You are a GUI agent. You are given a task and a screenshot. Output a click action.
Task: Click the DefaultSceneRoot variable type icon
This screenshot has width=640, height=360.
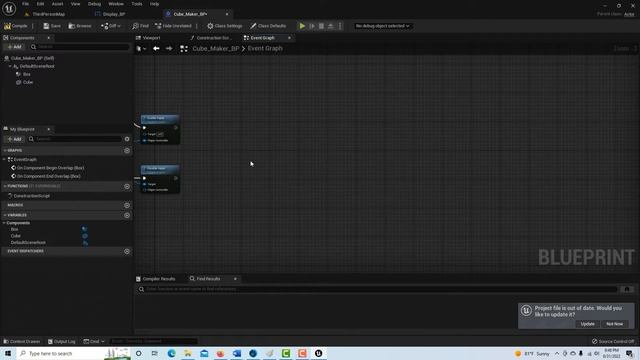tap(85, 242)
